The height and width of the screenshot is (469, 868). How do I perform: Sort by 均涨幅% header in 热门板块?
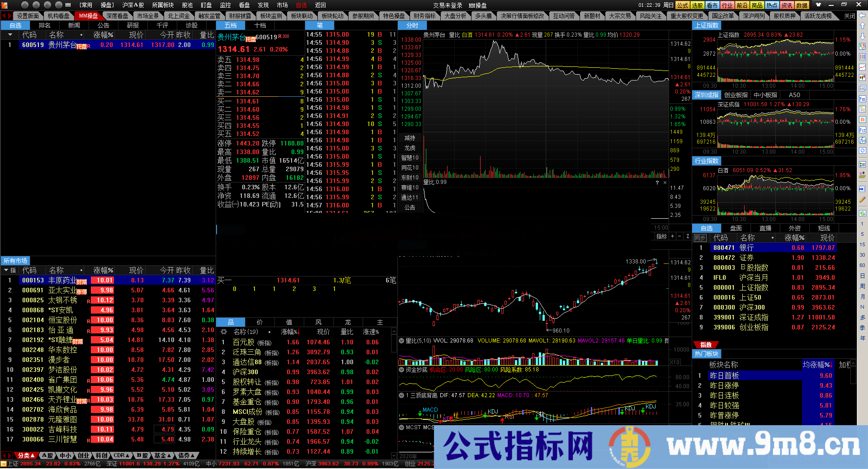click(x=818, y=365)
